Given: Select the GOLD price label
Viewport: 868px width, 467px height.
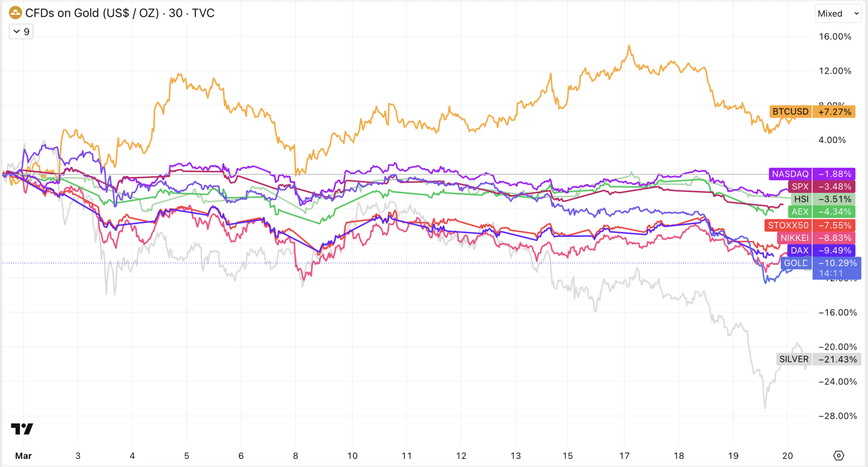Looking at the screenshot, I should (796, 263).
